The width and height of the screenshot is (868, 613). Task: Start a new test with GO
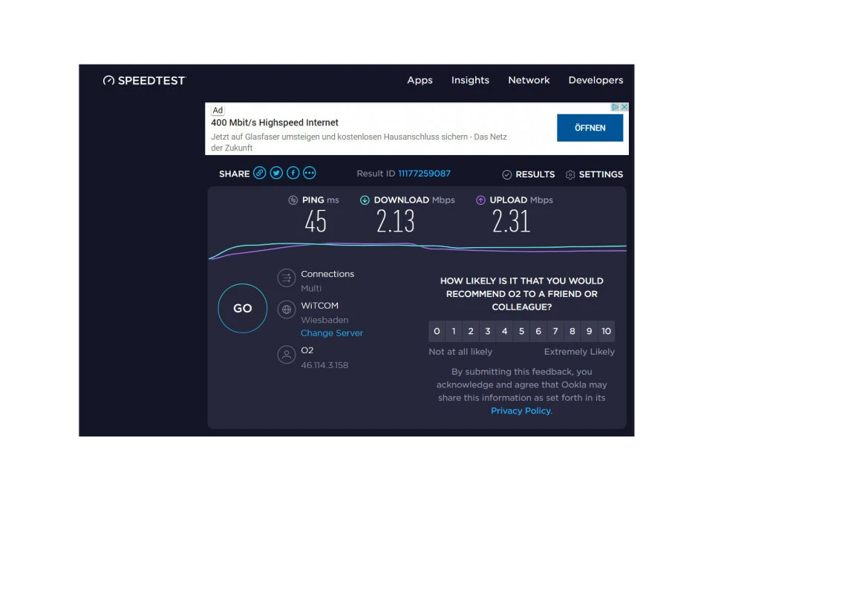point(243,308)
